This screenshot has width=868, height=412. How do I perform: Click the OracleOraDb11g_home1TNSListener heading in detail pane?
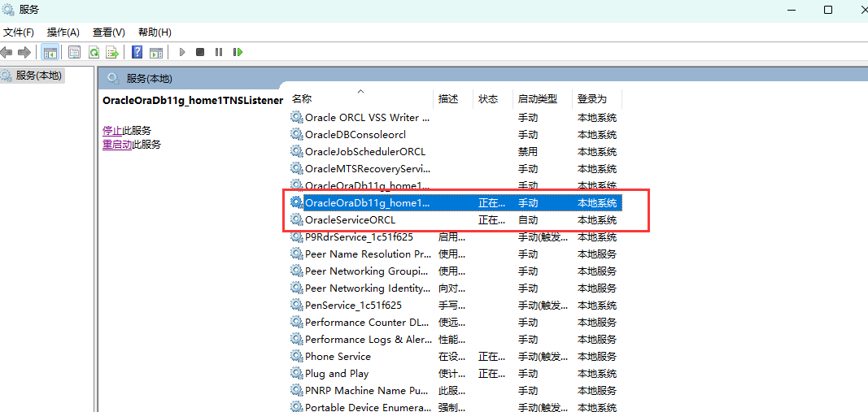point(193,100)
